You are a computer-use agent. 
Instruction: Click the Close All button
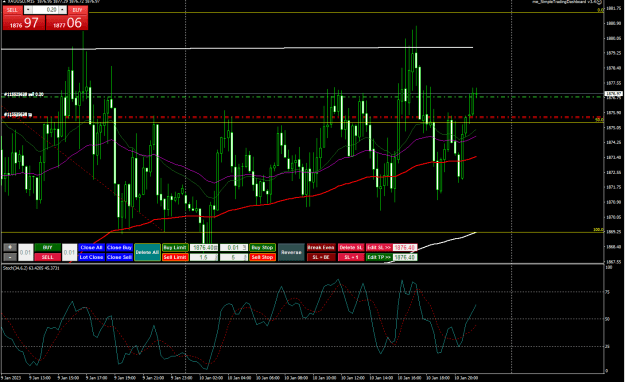point(91,247)
